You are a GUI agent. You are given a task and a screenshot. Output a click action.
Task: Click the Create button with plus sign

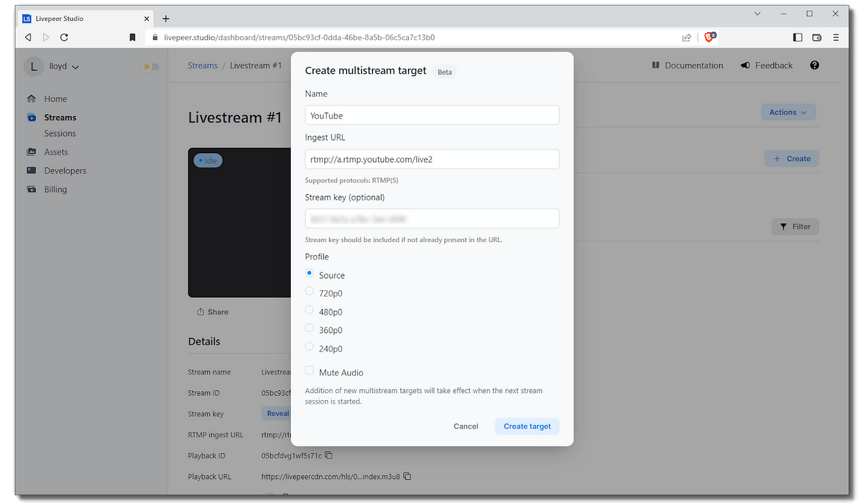[792, 159]
